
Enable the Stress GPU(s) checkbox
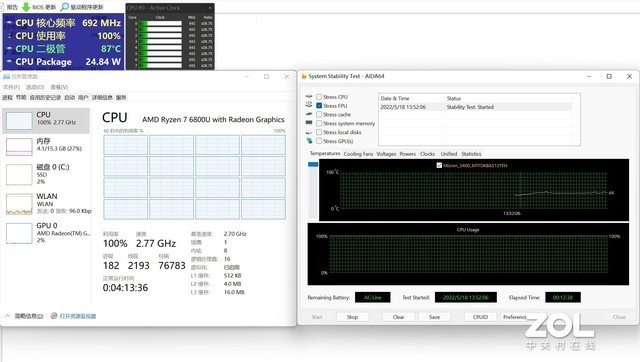319,141
